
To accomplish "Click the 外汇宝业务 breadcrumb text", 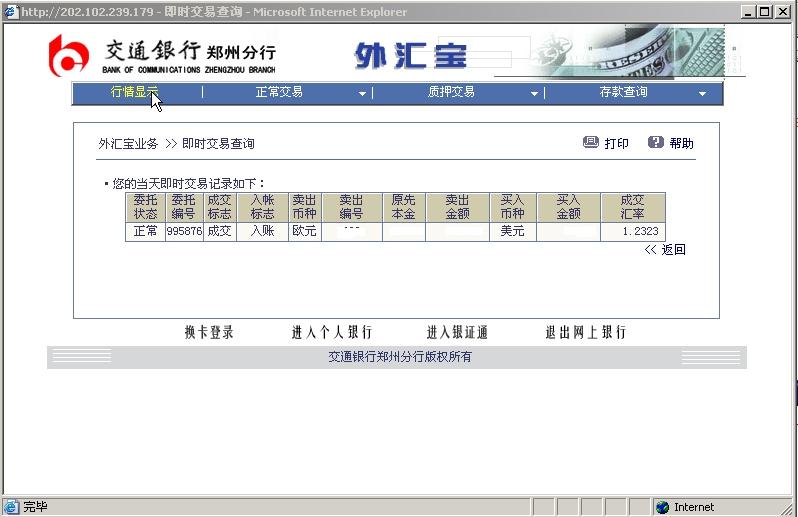I will tap(128, 143).
